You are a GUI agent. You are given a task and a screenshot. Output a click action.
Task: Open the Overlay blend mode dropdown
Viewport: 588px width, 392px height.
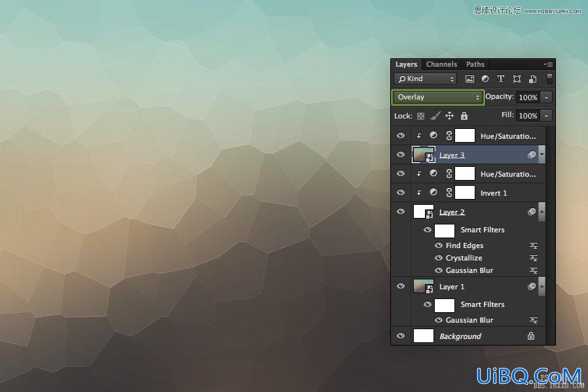438,97
